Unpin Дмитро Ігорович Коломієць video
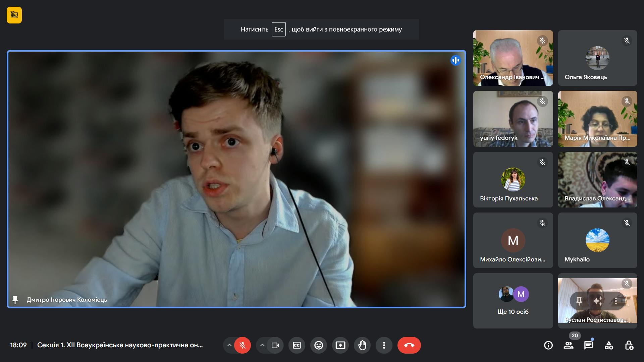 (x=15, y=299)
